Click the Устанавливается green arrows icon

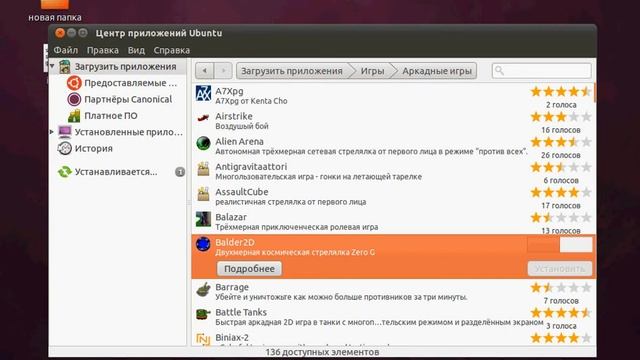click(64, 172)
